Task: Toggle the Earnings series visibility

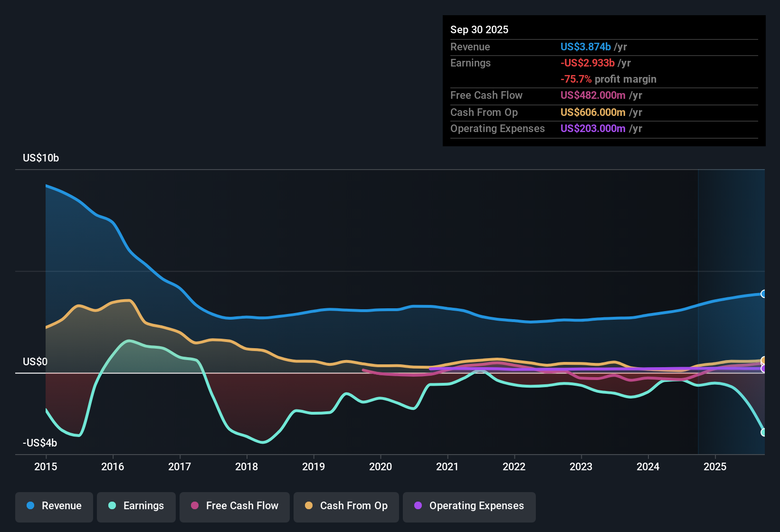Action: tap(136, 506)
